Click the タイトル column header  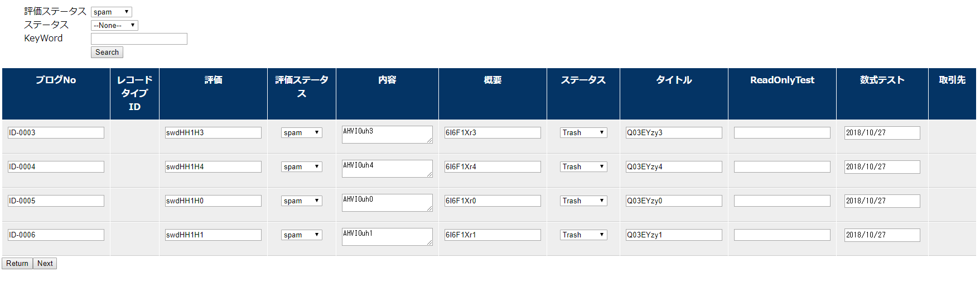674,80
